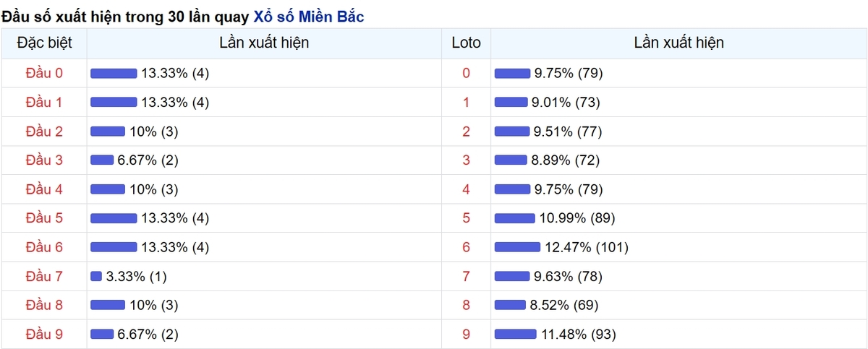868x349 pixels.
Task: Select the Đầu 0 row label
Action: (44, 73)
